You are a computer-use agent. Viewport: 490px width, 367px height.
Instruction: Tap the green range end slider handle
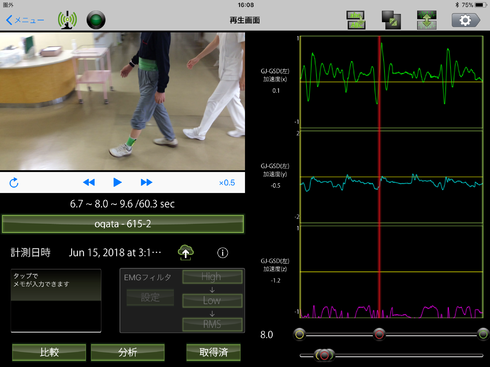point(483,334)
